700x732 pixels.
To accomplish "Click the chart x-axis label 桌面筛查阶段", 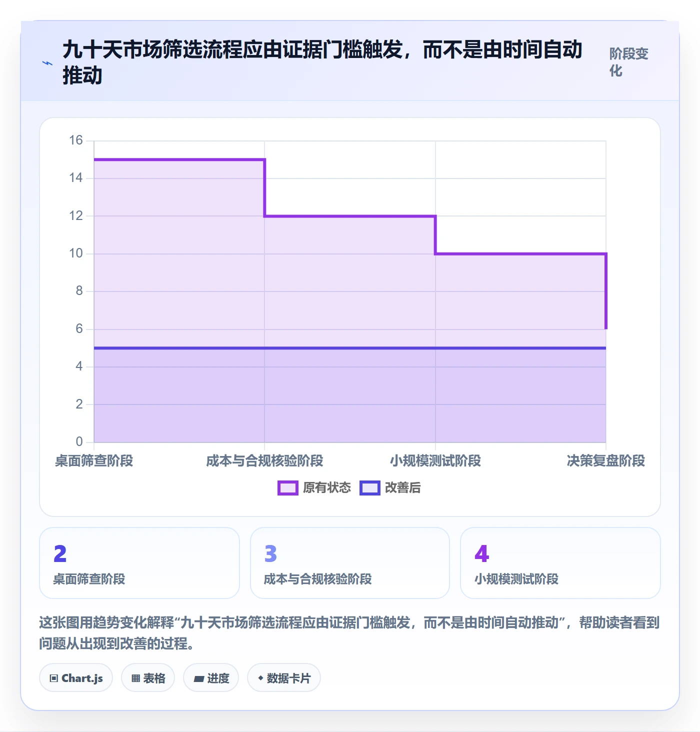I will coord(94,460).
